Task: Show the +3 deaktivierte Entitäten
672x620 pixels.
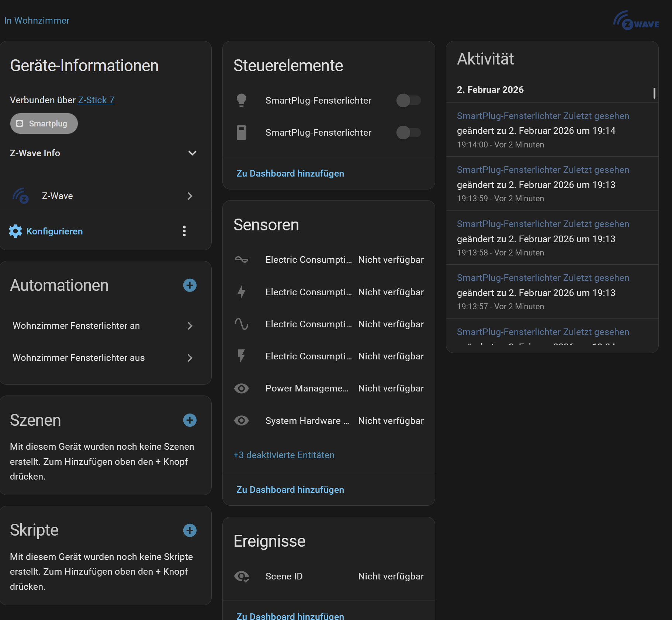Action: (x=284, y=455)
